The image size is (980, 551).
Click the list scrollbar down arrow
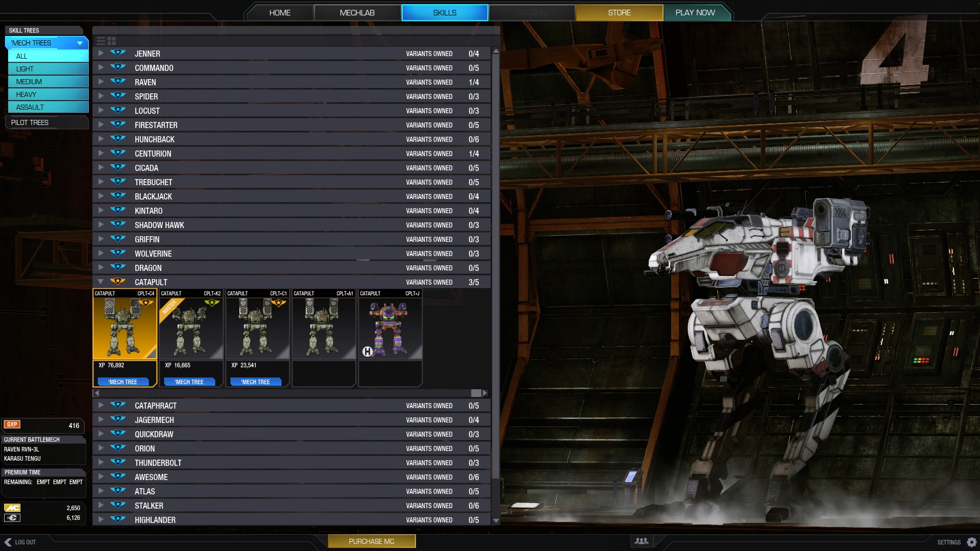496,521
